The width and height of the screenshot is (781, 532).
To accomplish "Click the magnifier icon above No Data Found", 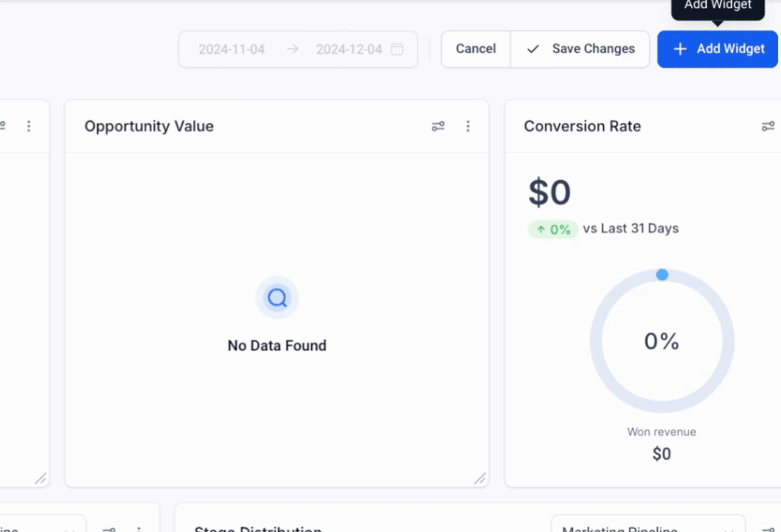I will 277,297.
